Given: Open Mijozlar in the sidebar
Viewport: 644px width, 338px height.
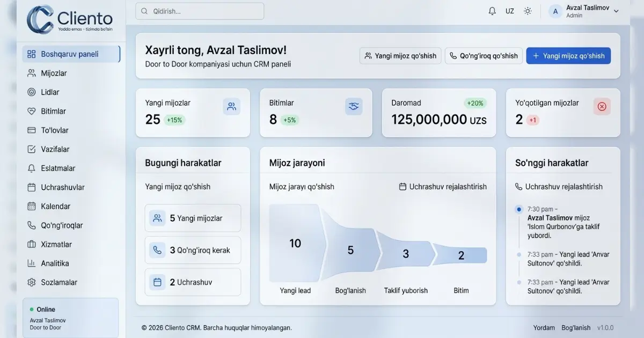Looking at the screenshot, I should [54, 73].
